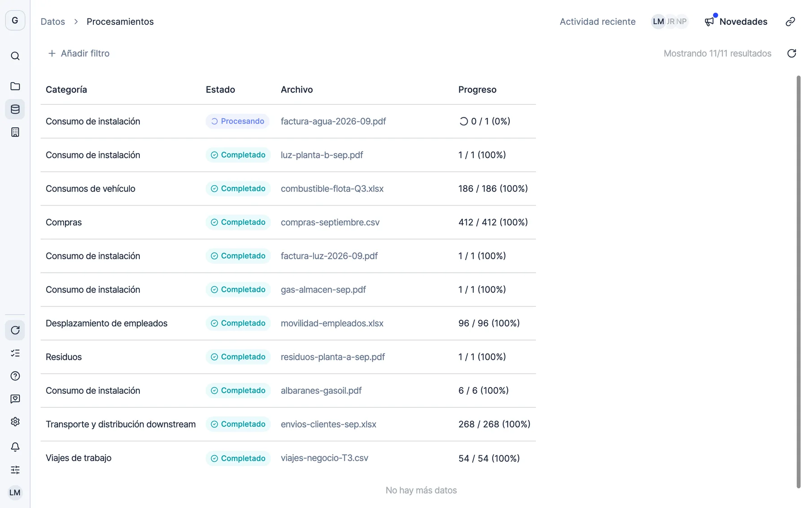This screenshot has width=812, height=508.
Task: Click the vertical scrollbar of the table
Action: [798, 282]
